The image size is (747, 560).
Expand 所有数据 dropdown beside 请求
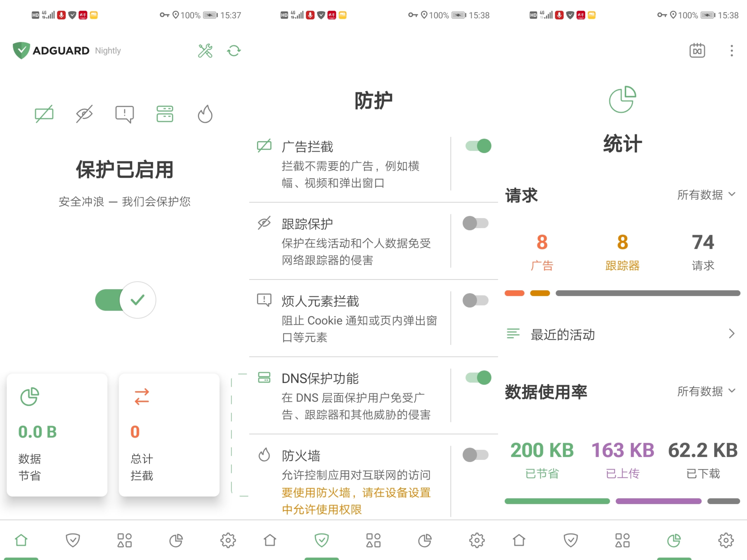[x=706, y=195]
